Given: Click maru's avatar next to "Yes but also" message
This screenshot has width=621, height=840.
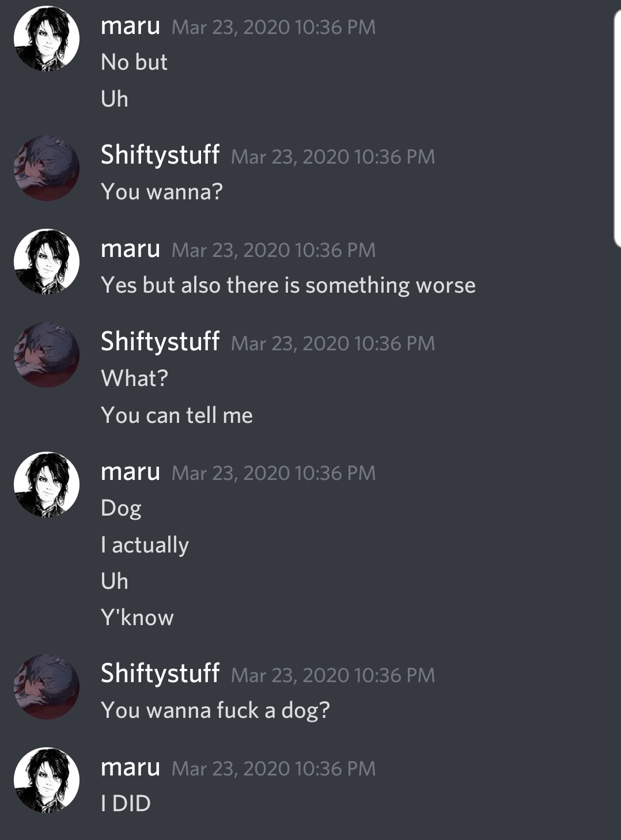Looking at the screenshot, I should [x=47, y=262].
